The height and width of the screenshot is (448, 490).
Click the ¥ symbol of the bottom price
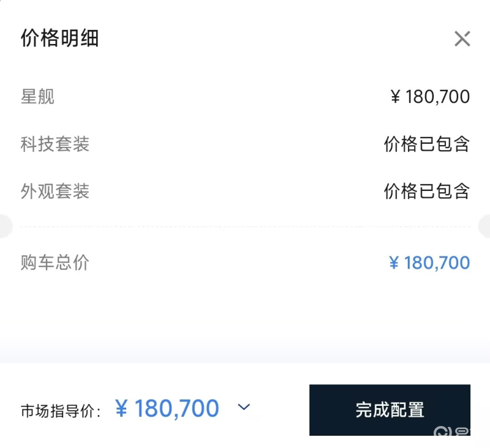click(x=121, y=409)
